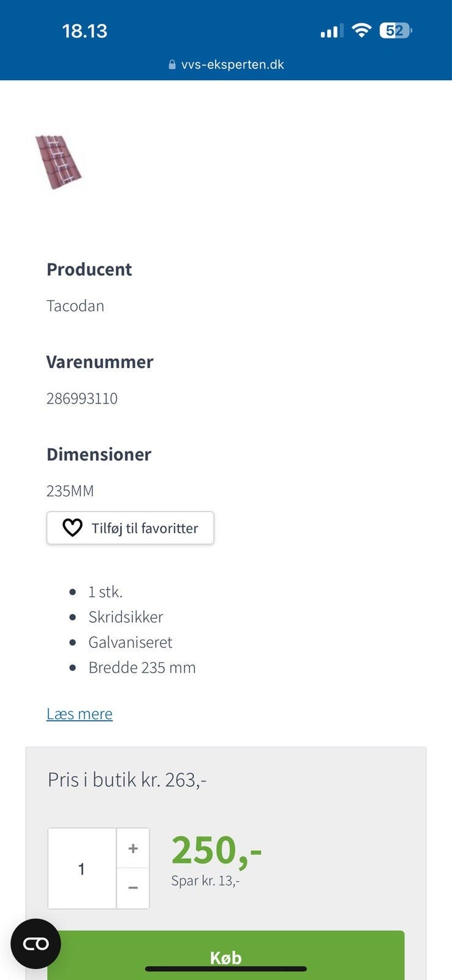Tap the roof ladder product thumbnail
The height and width of the screenshot is (980, 452).
tap(59, 162)
